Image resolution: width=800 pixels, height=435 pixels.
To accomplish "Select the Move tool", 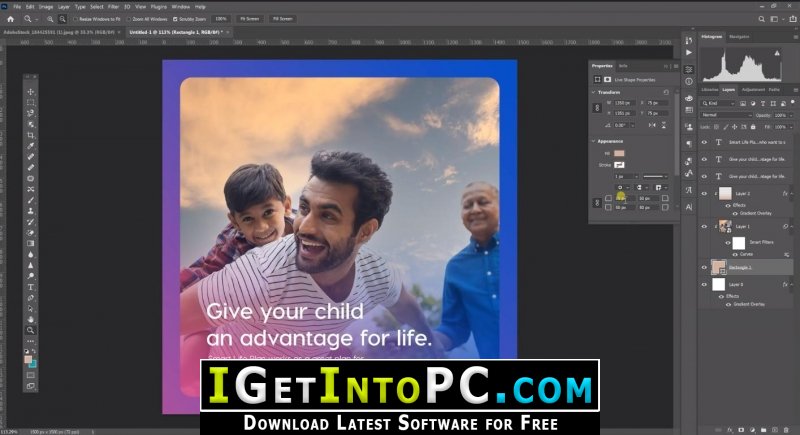I will (31, 92).
